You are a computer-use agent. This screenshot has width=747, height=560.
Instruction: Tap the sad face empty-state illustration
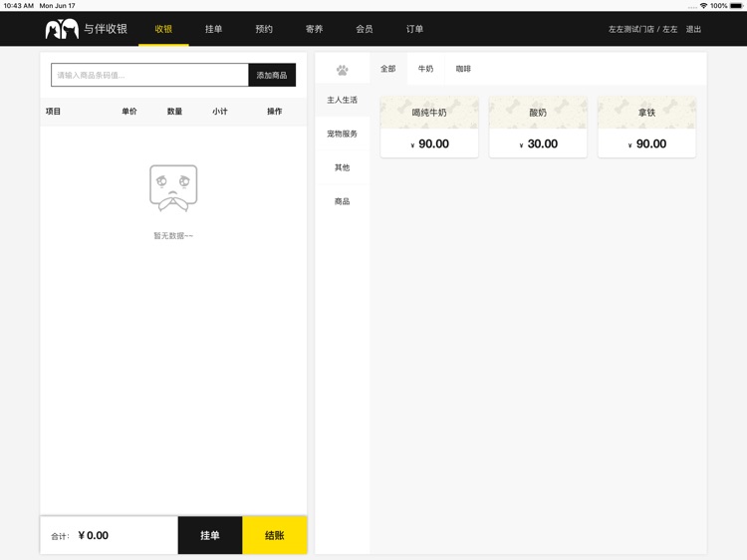click(x=173, y=188)
